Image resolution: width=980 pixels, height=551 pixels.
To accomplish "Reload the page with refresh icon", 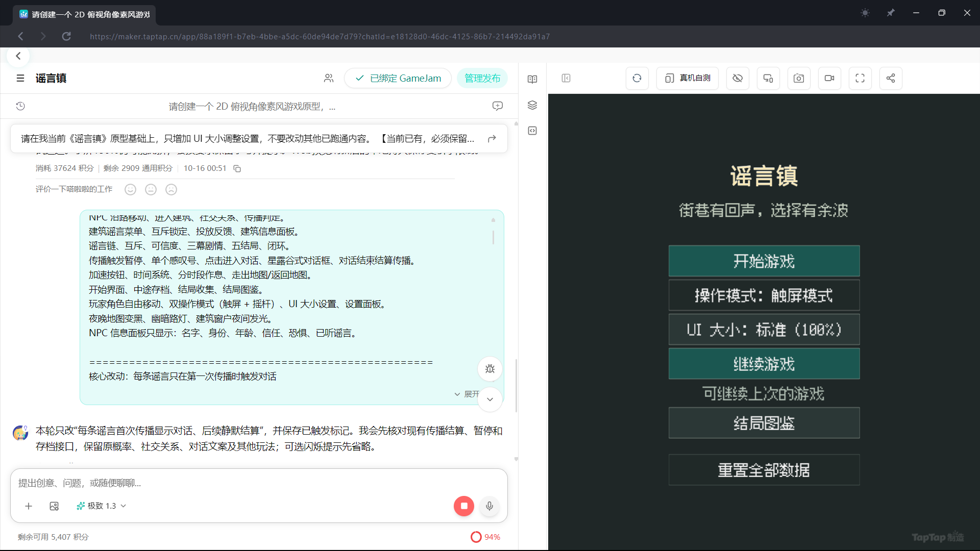I will point(66,36).
